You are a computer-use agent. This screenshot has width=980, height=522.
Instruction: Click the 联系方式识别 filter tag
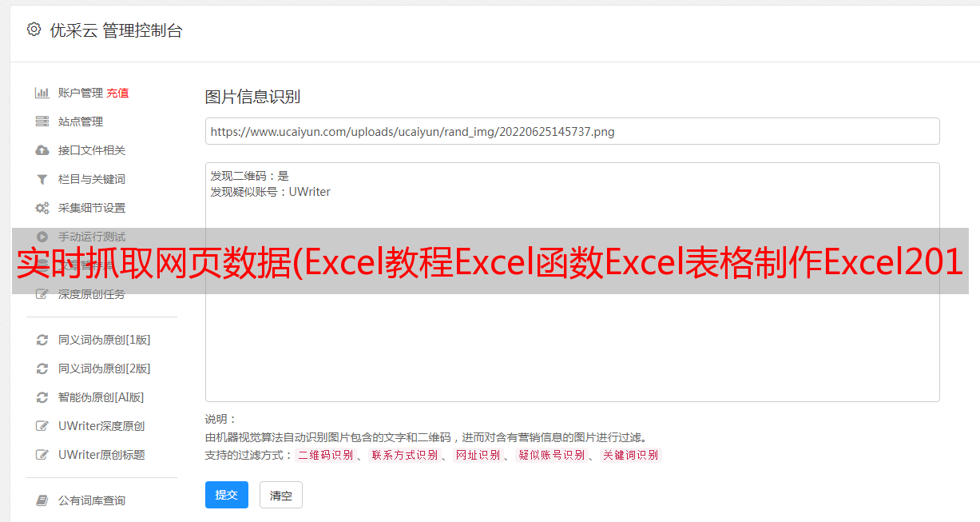tap(404, 455)
